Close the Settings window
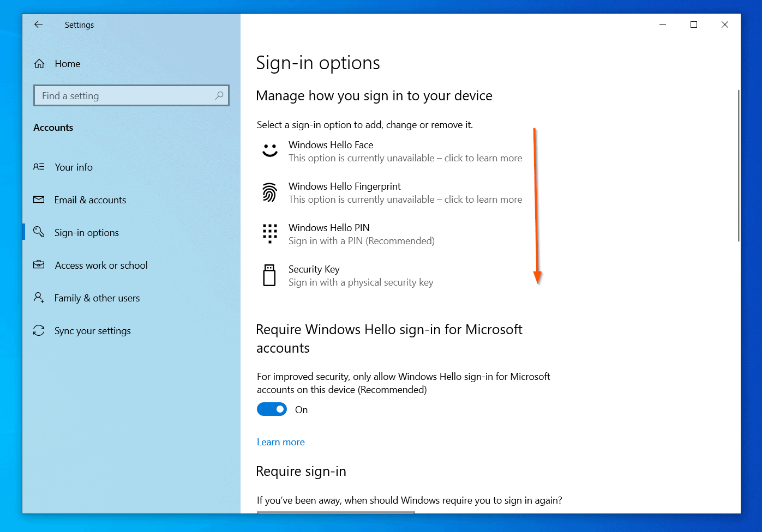The image size is (762, 532). click(x=725, y=25)
